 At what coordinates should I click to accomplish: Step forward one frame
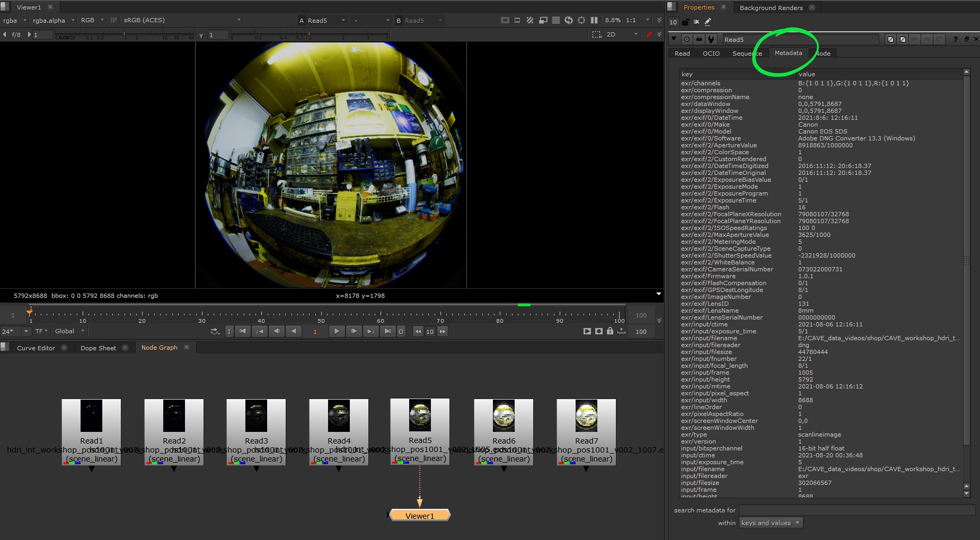354,331
